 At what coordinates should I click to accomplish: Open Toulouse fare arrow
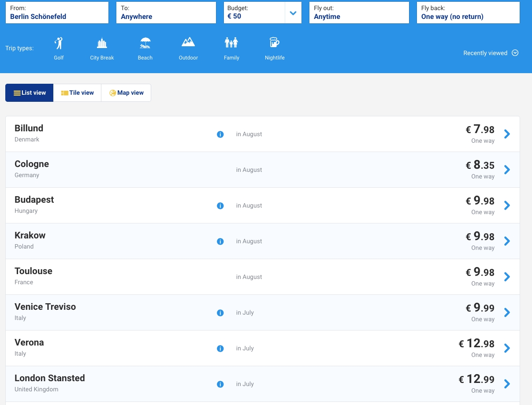507,277
